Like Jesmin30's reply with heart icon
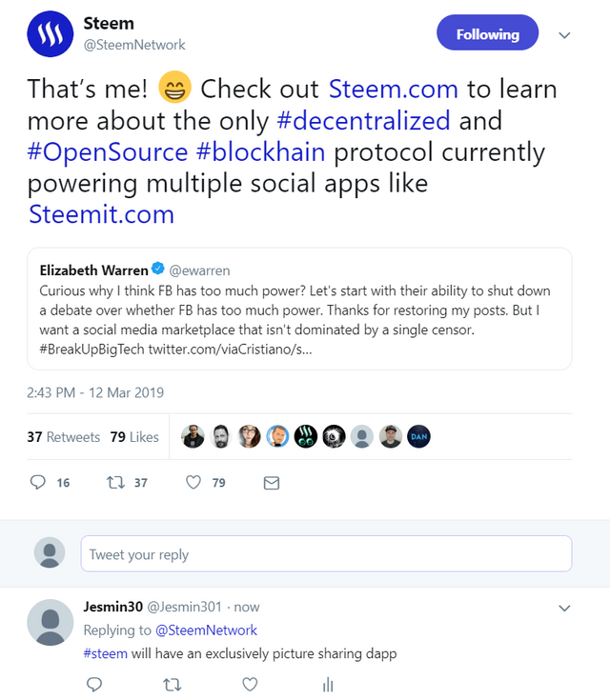The width and height of the screenshot is (610, 700). coord(250,685)
